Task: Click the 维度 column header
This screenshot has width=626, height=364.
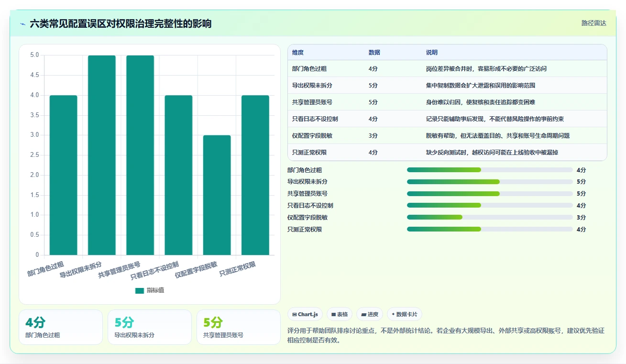Action: [x=298, y=53]
